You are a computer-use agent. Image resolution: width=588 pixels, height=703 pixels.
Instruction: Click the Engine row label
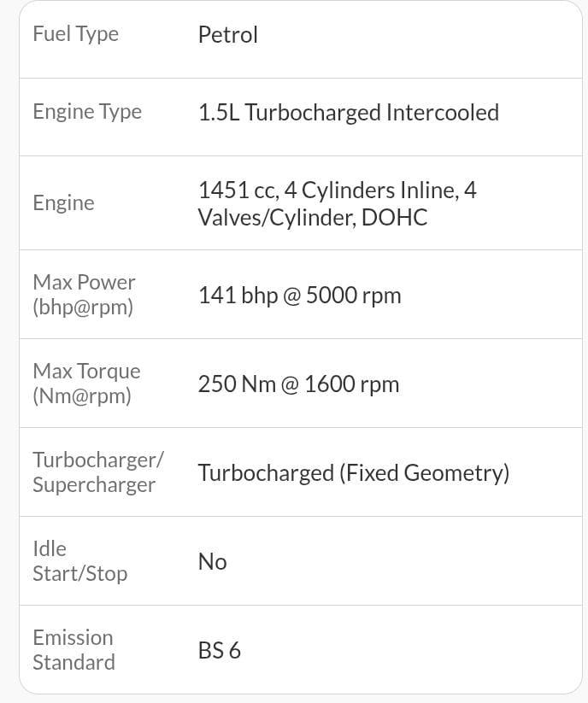(x=63, y=203)
